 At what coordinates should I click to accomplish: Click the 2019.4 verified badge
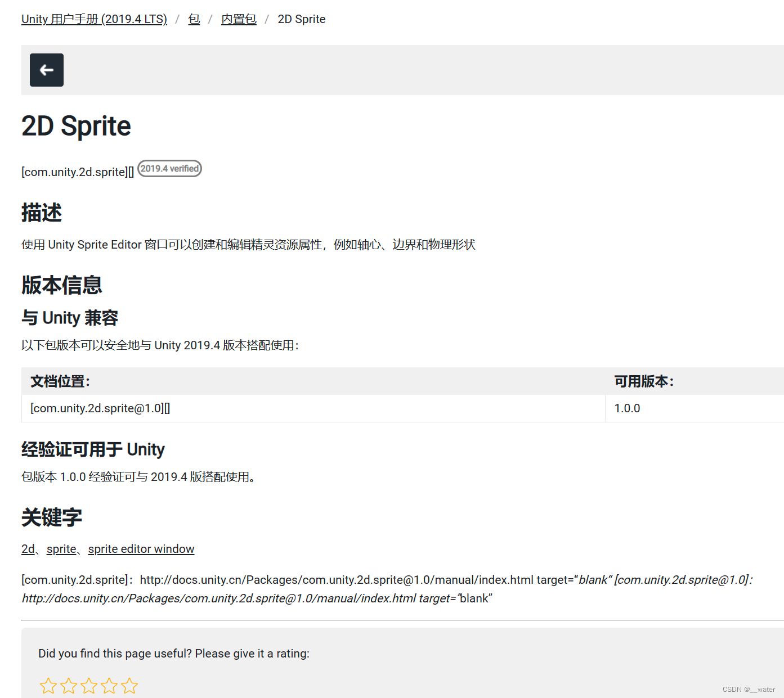(x=169, y=168)
